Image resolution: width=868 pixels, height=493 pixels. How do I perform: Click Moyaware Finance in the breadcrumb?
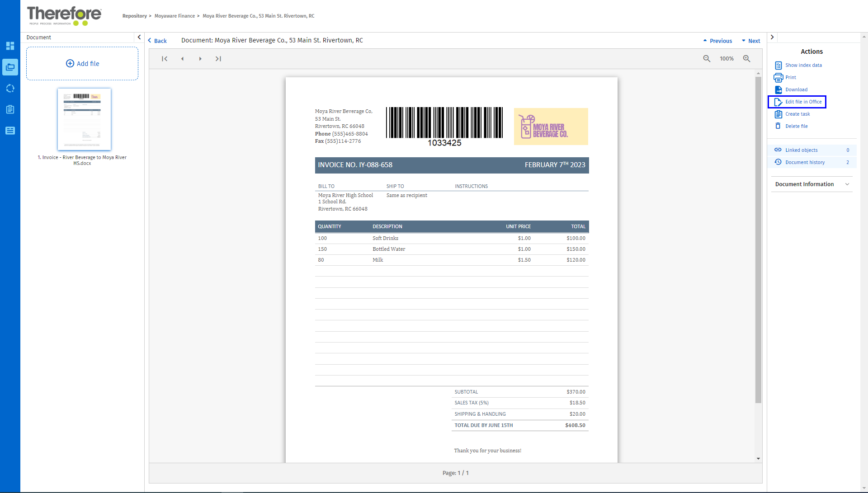tap(175, 16)
